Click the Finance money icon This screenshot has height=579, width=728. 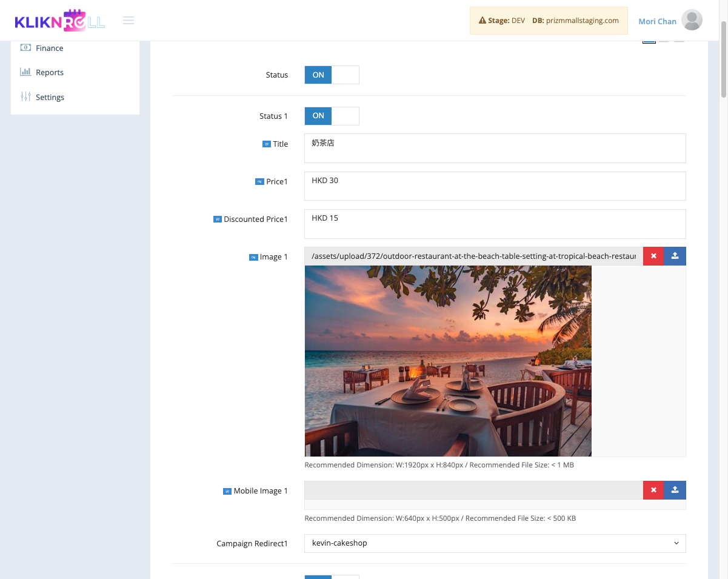click(25, 48)
